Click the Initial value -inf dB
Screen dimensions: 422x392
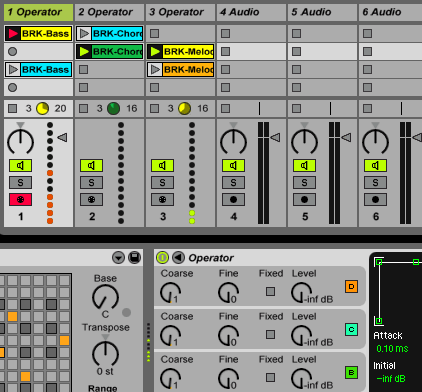pos(391,379)
